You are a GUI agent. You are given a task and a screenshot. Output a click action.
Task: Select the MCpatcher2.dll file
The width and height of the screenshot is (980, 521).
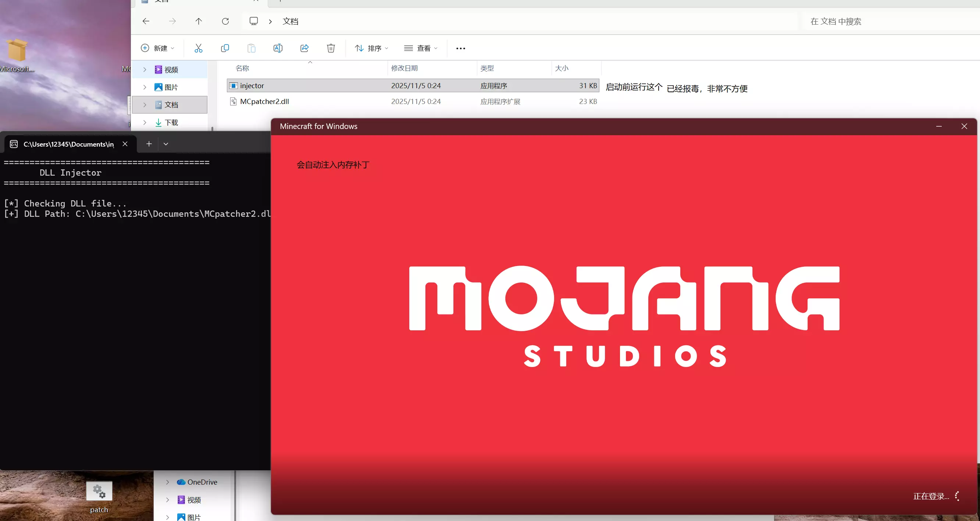[413, 101]
